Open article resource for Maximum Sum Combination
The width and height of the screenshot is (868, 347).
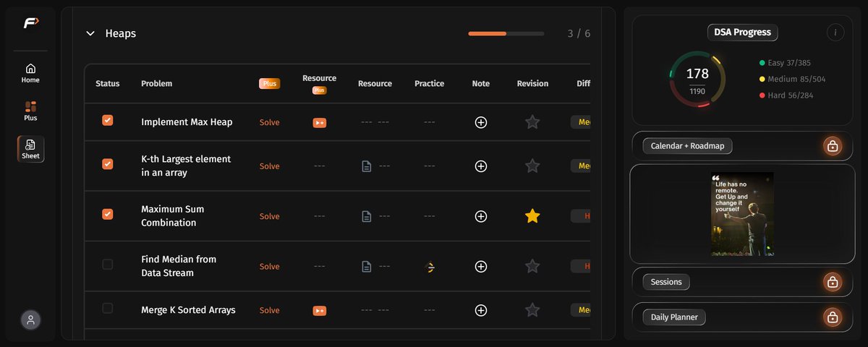pyautogui.click(x=367, y=216)
